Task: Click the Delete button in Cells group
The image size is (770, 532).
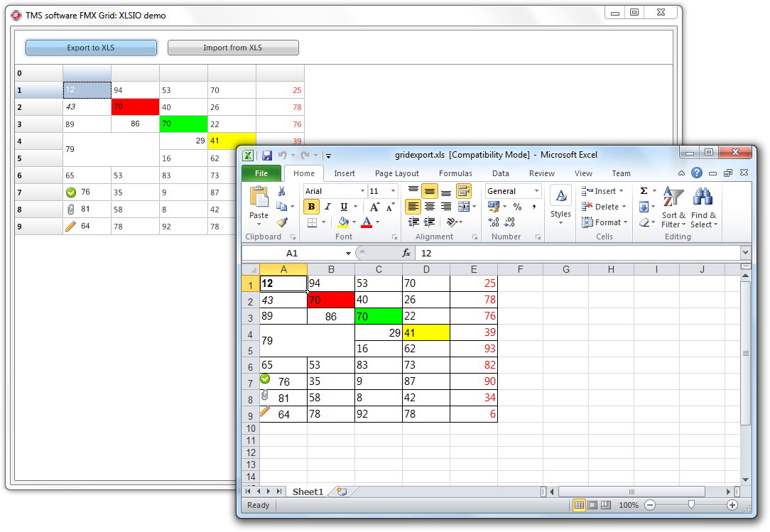Action: (604, 207)
